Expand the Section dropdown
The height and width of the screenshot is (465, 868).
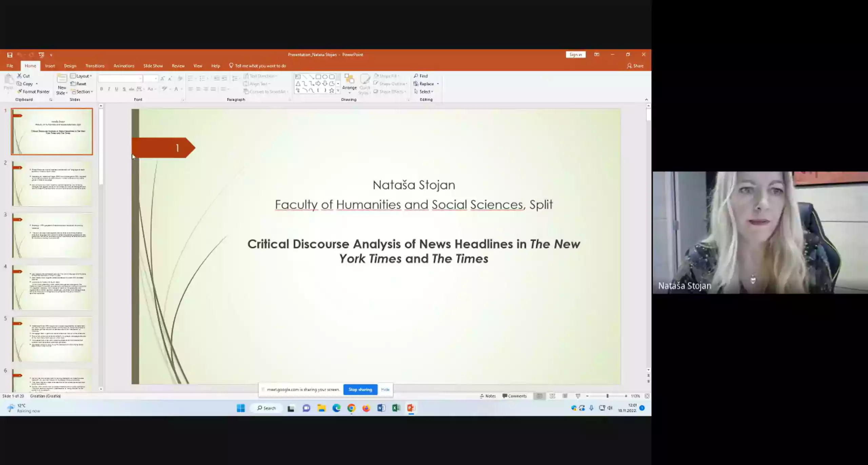click(82, 92)
